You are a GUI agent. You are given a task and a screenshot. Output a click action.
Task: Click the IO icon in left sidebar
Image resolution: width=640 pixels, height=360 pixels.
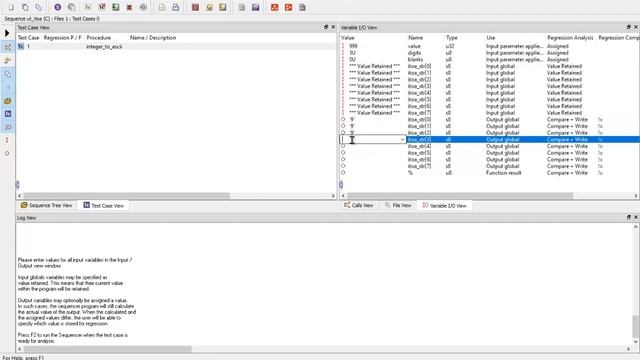(x=7, y=127)
